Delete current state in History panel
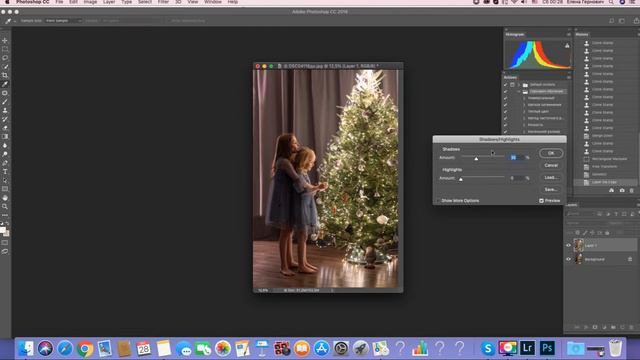The width and height of the screenshot is (640, 360). (x=631, y=190)
